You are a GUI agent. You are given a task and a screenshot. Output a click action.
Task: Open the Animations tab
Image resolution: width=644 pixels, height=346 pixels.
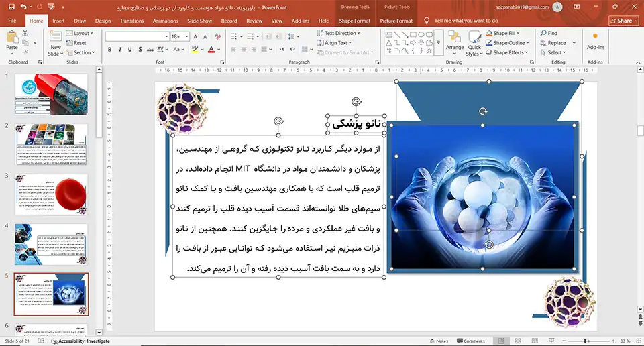(166, 21)
